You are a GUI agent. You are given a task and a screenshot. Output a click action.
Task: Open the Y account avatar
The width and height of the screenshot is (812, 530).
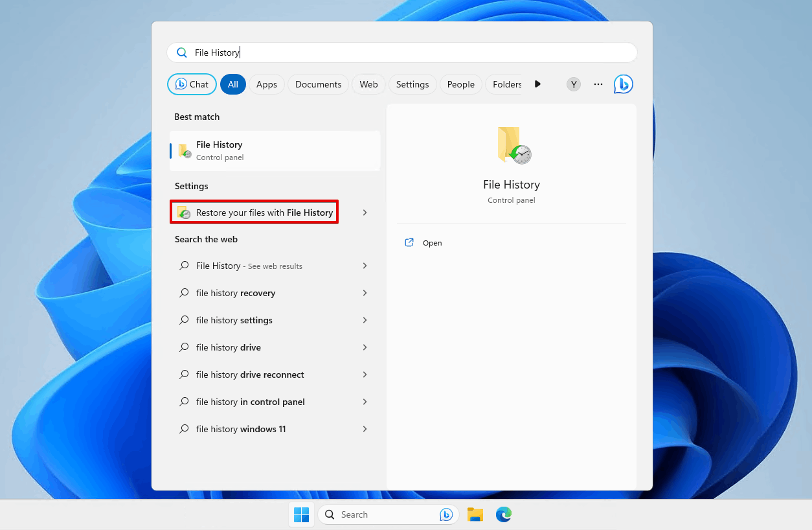pyautogui.click(x=573, y=84)
